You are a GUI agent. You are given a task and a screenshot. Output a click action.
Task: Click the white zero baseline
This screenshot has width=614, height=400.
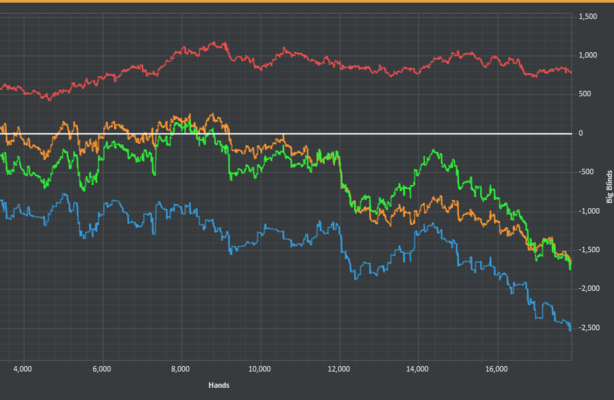(x=400, y=133)
